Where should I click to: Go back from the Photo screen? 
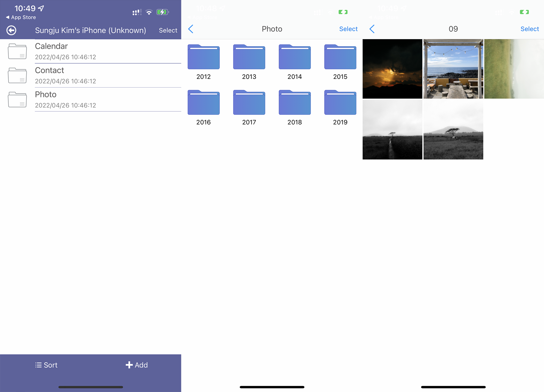(x=191, y=29)
